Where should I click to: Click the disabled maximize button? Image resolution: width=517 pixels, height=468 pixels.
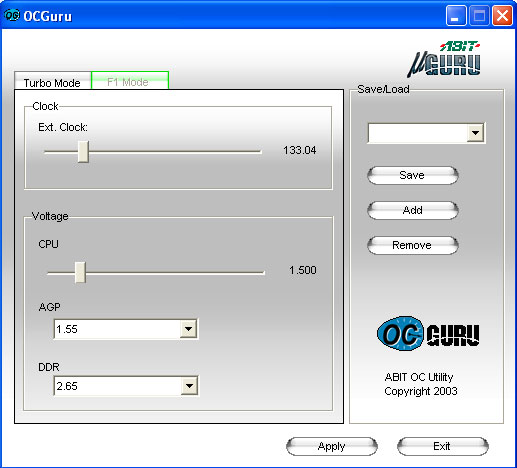(479, 16)
